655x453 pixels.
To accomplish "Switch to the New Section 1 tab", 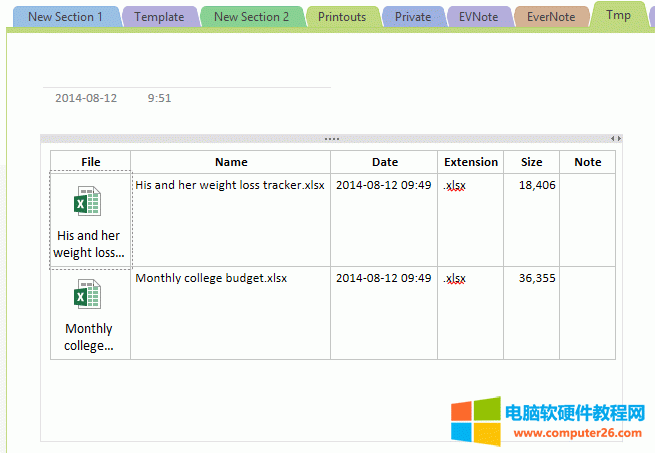I will tap(65, 17).
